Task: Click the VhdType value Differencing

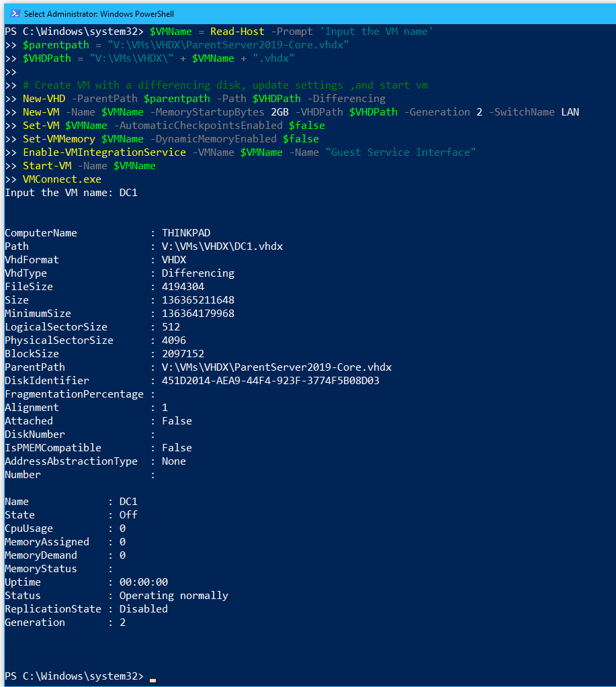Action: (198, 273)
